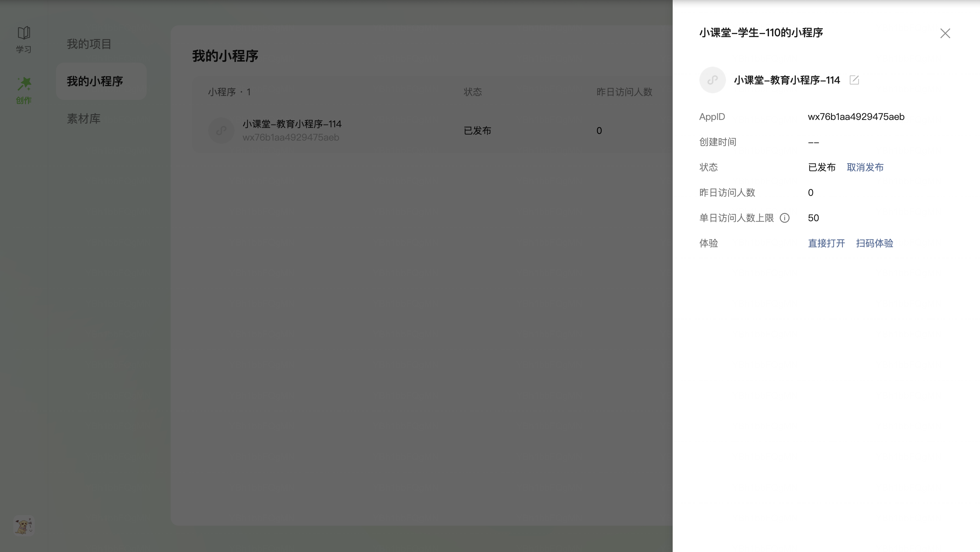This screenshot has width=980, height=552.
Task: Go to 素材库 in the side menu
Action: (x=84, y=119)
